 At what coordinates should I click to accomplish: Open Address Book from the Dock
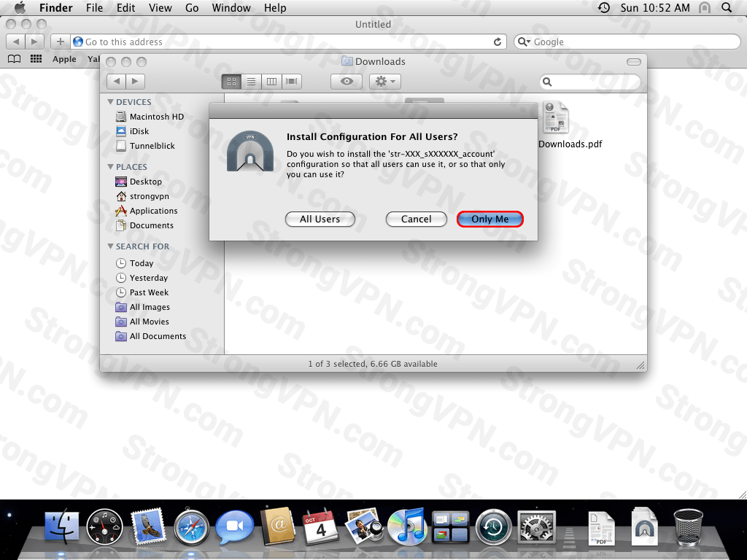click(277, 526)
